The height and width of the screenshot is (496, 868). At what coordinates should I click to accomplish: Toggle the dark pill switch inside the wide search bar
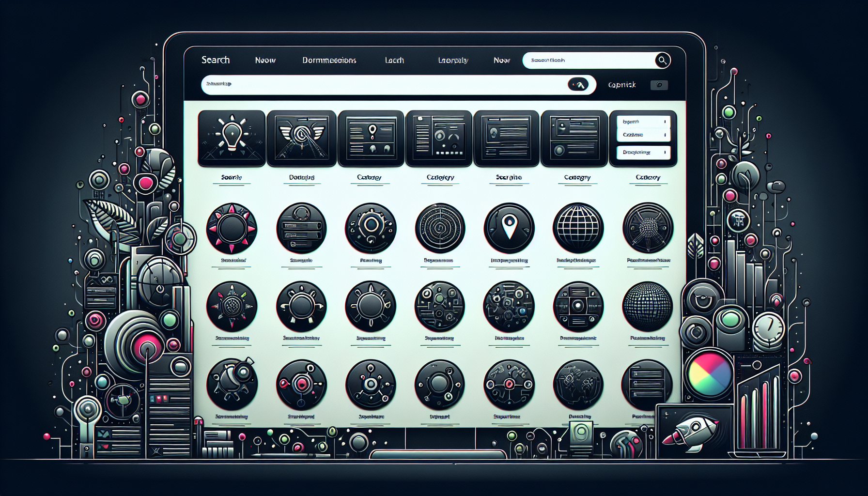click(578, 85)
